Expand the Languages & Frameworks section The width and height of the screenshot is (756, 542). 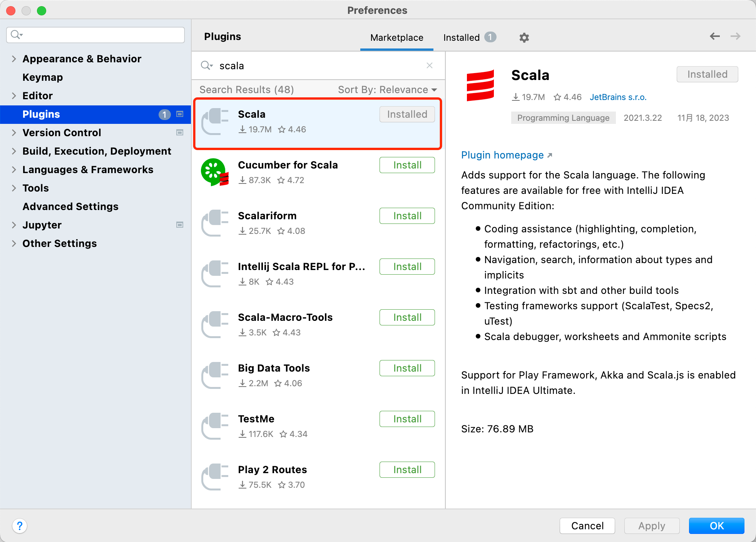tap(14, 170)
